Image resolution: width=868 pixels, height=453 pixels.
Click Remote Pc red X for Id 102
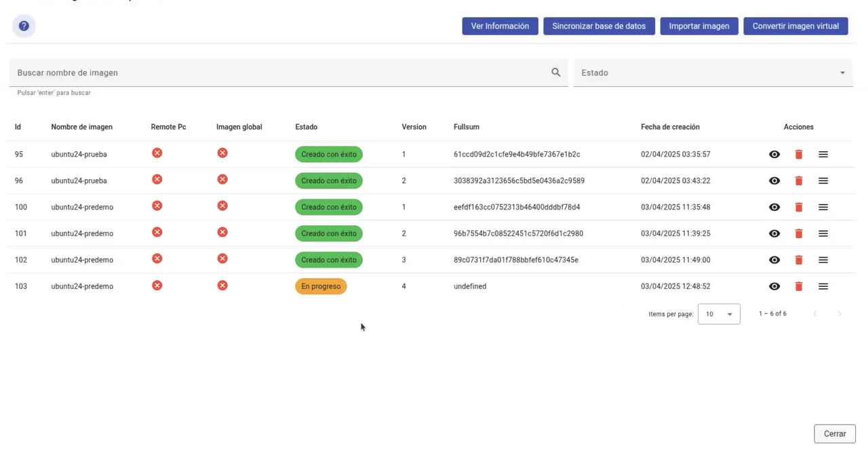157,259
